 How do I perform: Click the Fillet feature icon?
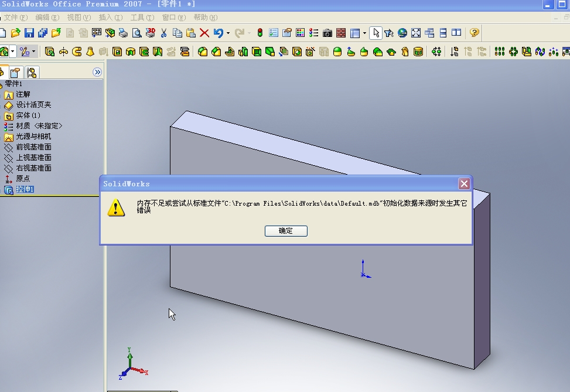pos(203,52)
